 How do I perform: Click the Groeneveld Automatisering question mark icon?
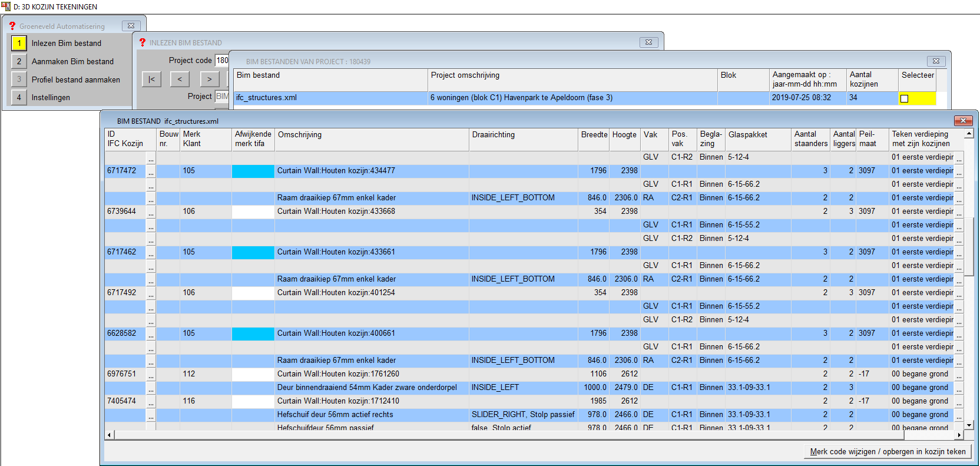point(12,26)
